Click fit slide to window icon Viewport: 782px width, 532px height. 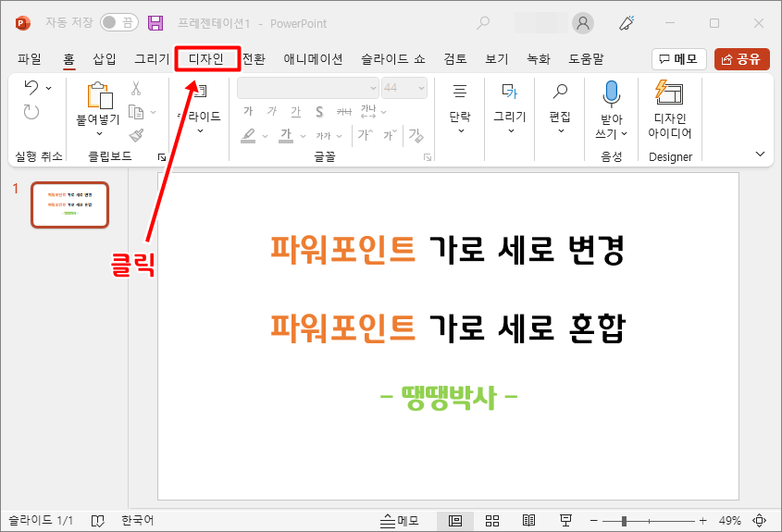pyautogui.click(x=759, y=521)
